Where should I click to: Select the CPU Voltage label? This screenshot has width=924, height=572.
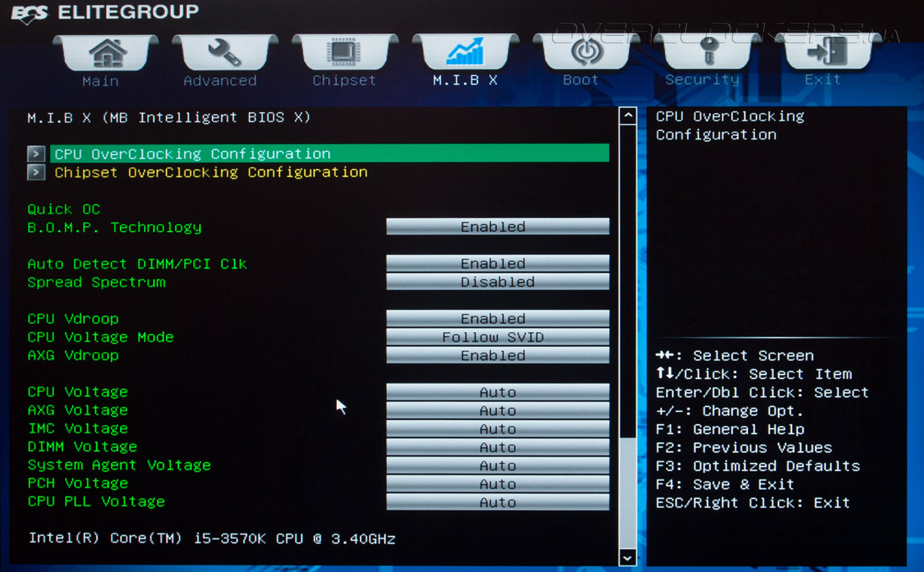click(x=78, y=392)
